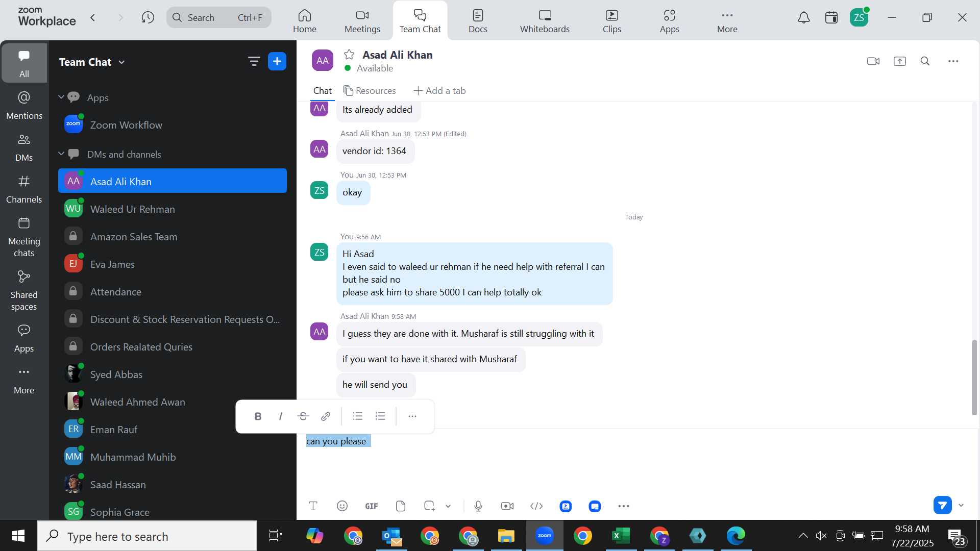Select Channels in left sidebar
Viewport: 980px width, 551px height.
tap(24, 189)
